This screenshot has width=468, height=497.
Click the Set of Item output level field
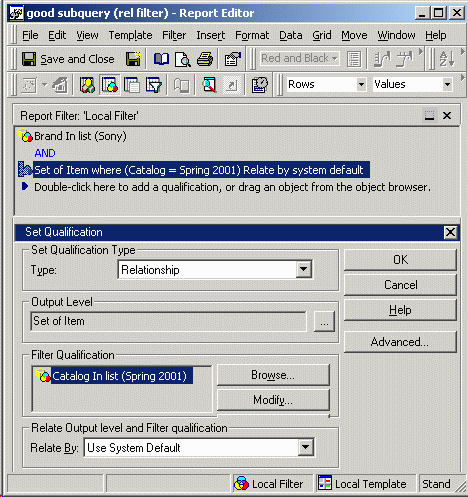coord(168,321)
